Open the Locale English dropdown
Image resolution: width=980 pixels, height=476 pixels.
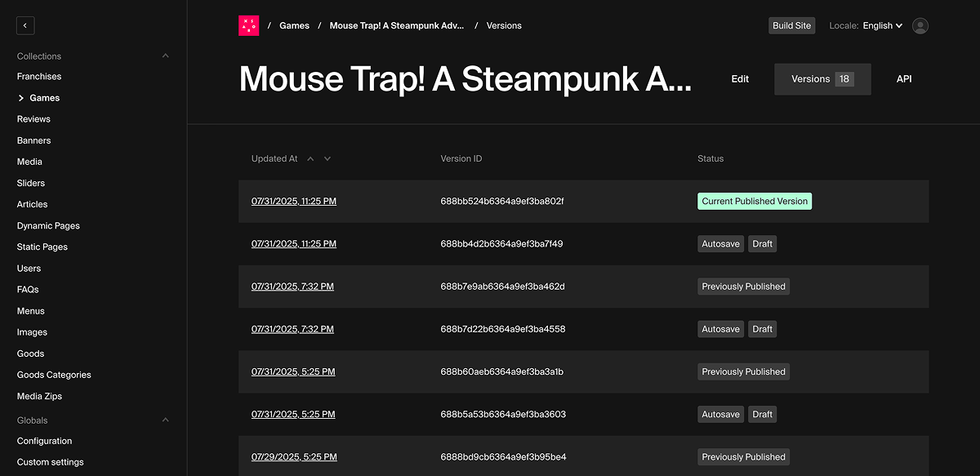click(x=882, y=26)
